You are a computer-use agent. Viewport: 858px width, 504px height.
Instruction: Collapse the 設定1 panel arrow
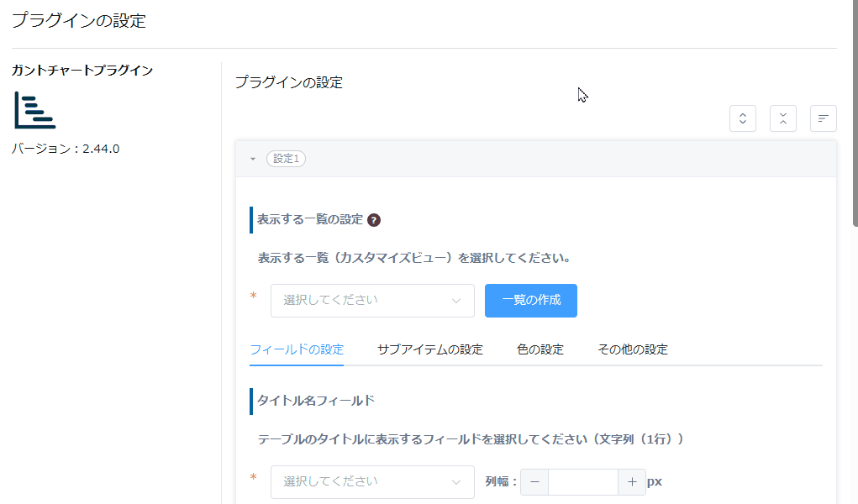click(x=253, y=159)
